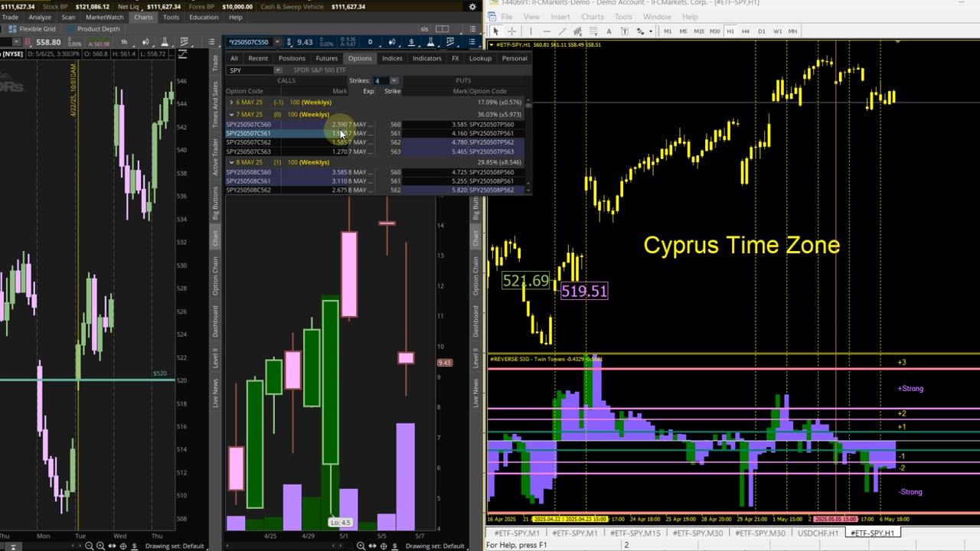Open the Charts tab in thinkorswim
The width and height of the screenshot is (980, 551).
(x=143, y=17)
